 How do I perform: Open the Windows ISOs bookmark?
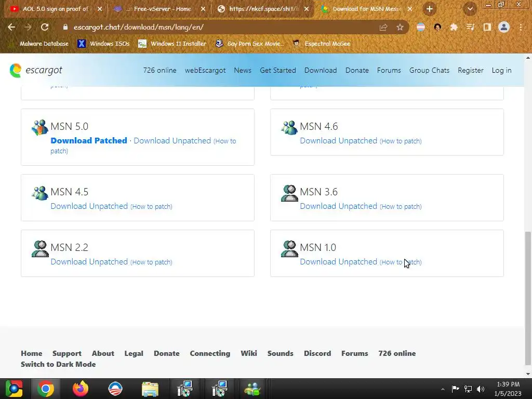[103, 44]
